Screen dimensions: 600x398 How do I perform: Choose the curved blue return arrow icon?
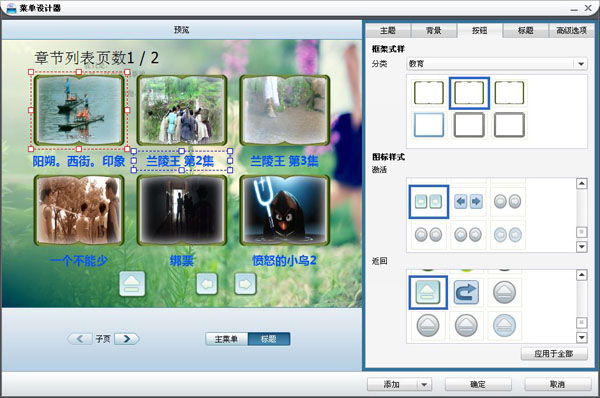coord(466,292)
